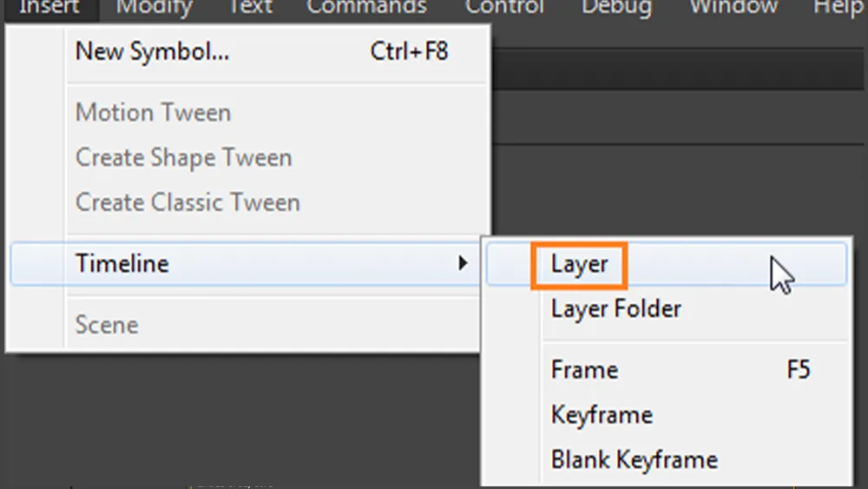Open the Insert menu in menu bar
The width and height of the screenshot is (868, 489).
tap(49, 8)
